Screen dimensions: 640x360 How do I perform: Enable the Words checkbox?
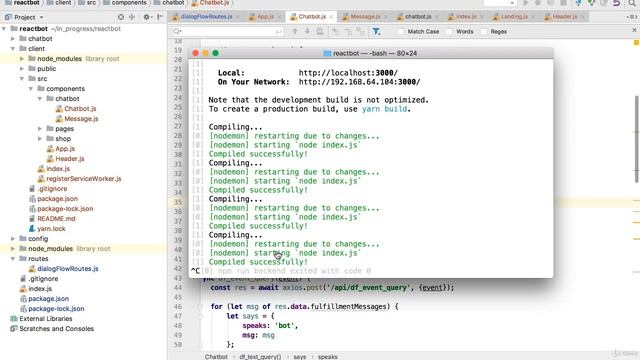point(449,31)
